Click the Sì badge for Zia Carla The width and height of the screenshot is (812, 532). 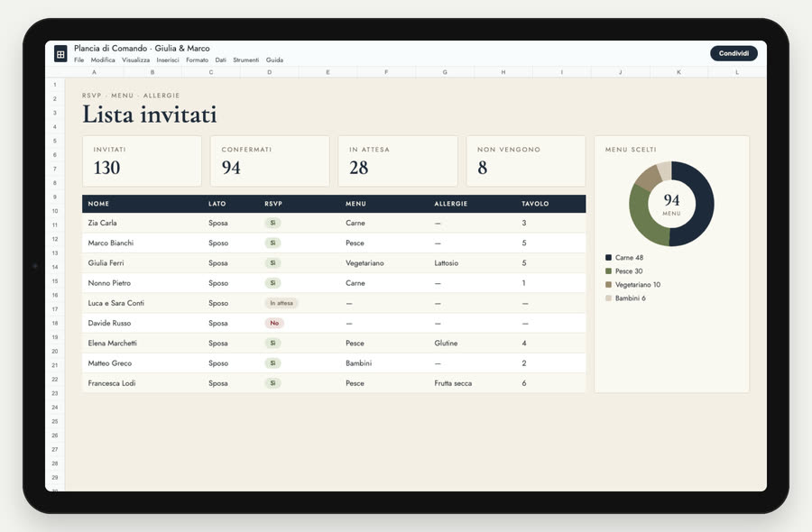[272, 223]
